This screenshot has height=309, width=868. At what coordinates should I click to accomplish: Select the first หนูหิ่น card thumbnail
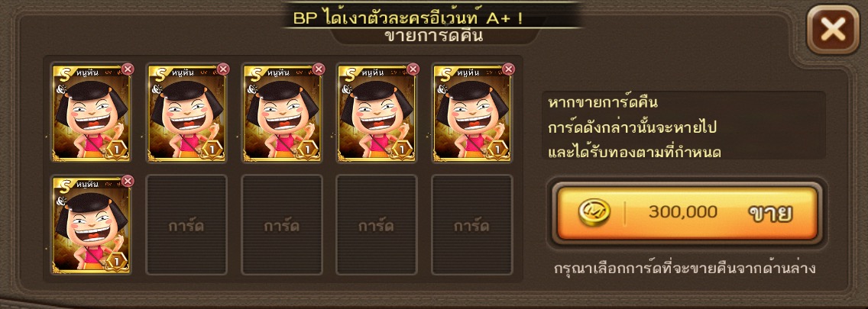(92, 114)
